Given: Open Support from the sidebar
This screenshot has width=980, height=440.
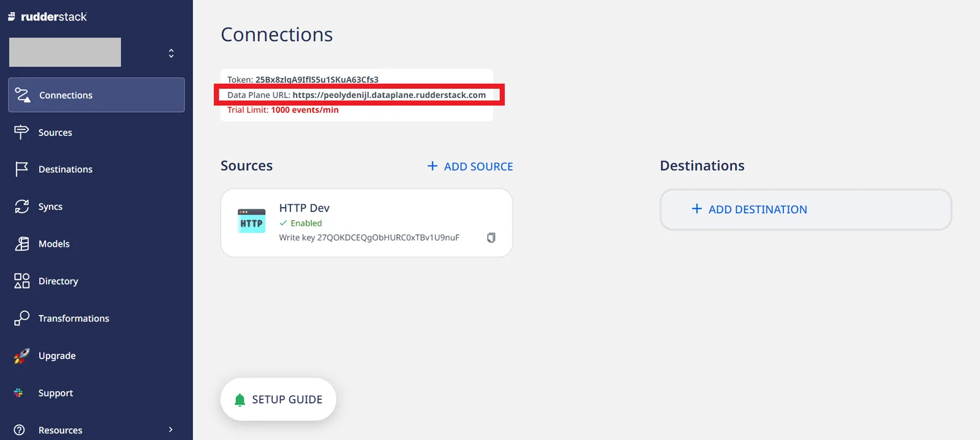Looking at the screenshot, I should (56, 393).
